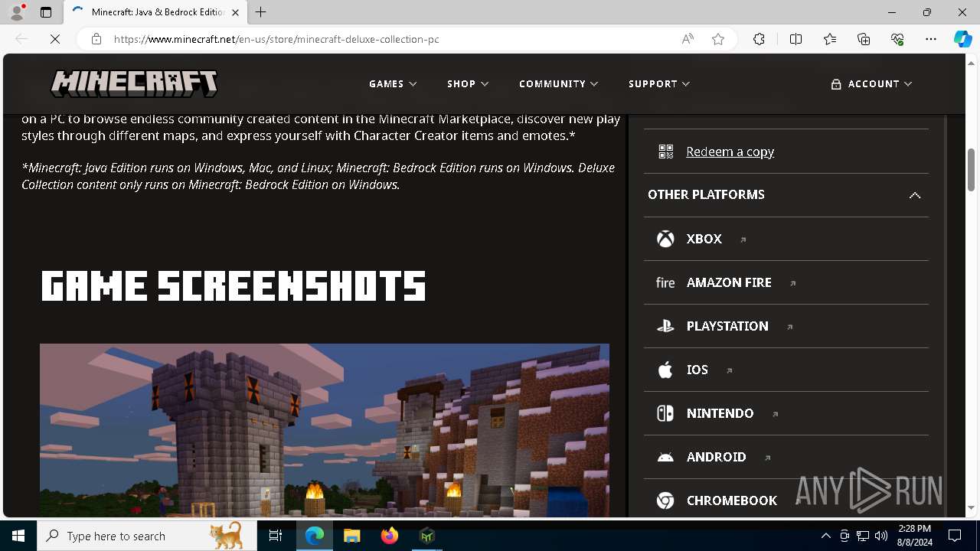Select the iOS platform link
Screen dimensions: 980x551
pyautogui.click(x=697, y=370)
